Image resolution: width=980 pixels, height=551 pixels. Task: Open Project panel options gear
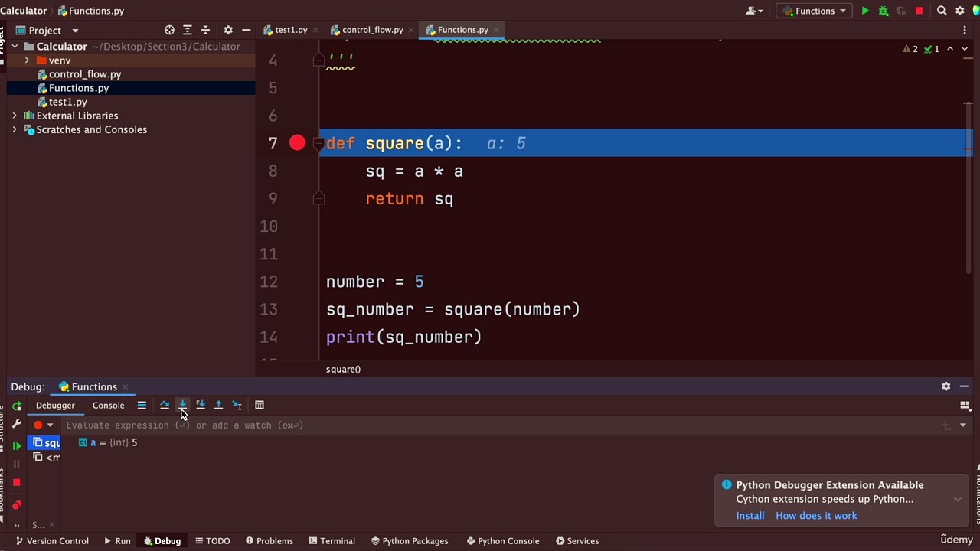pyautogui.click(x=228, y=30)
